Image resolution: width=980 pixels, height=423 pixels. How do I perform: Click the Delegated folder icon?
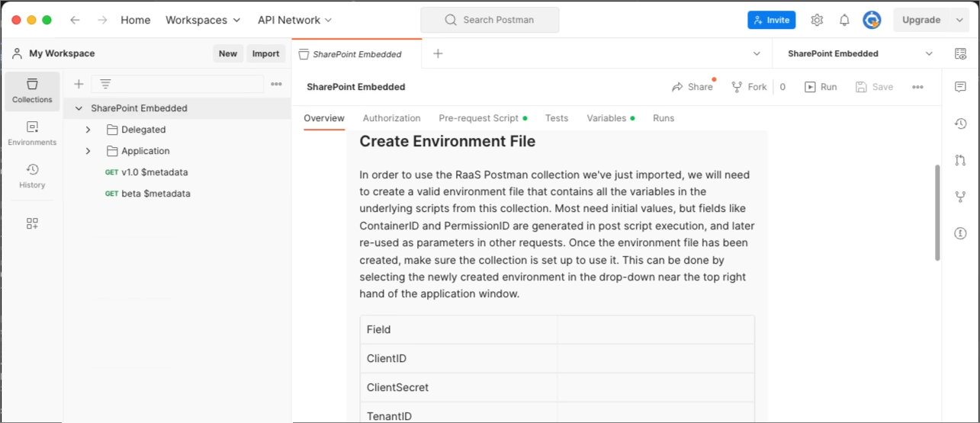coord(112,130)
